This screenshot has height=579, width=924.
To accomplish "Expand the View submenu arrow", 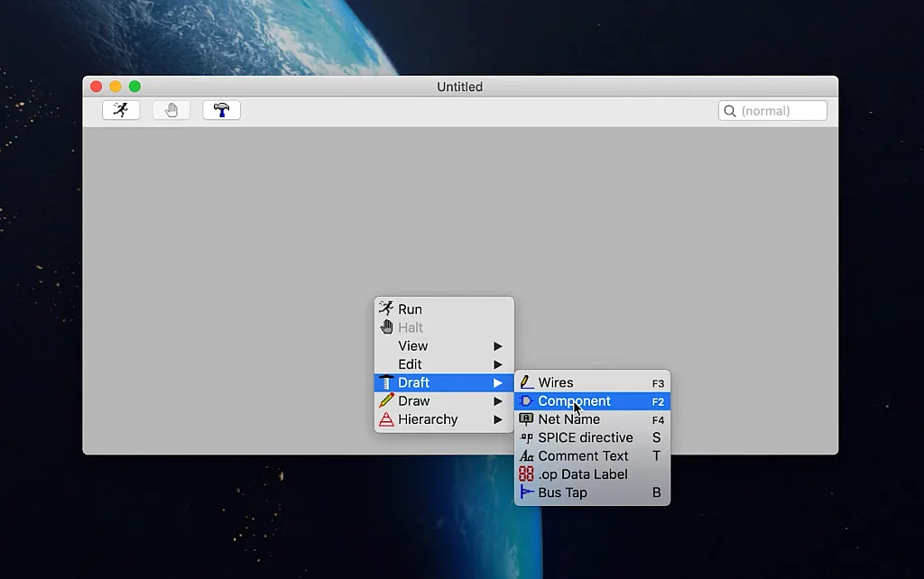I will tap(497, 346).
